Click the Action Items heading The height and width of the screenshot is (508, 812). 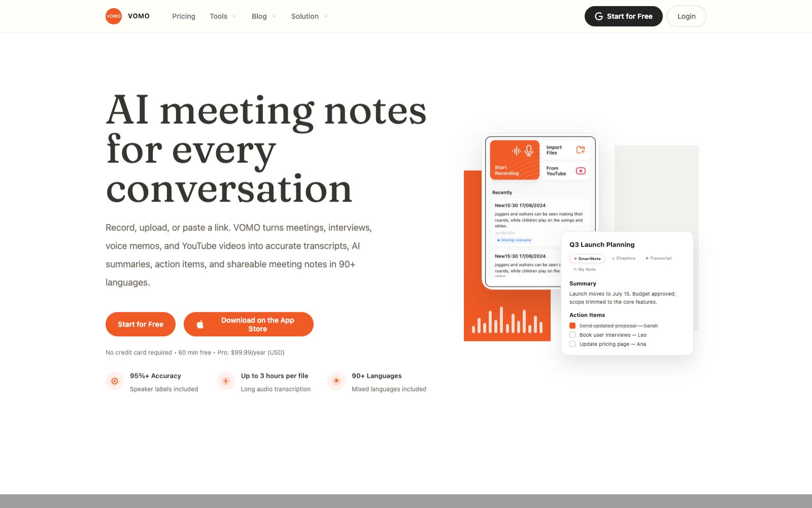tap(587, 315)
